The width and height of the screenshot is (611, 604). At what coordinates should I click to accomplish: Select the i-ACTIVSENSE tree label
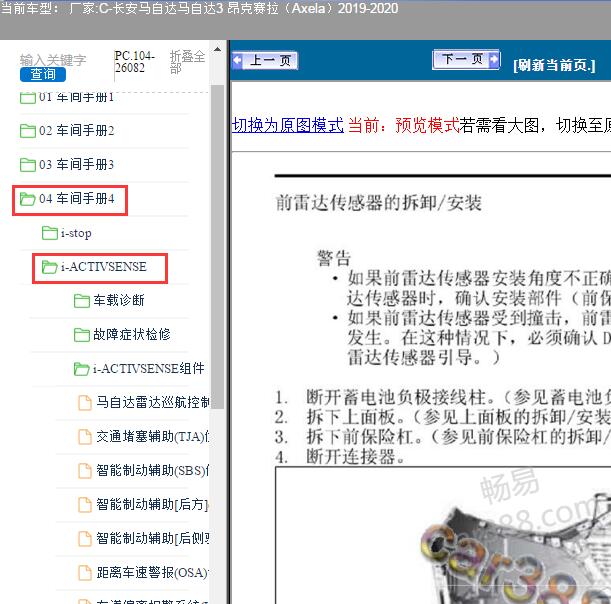[104, 267]
